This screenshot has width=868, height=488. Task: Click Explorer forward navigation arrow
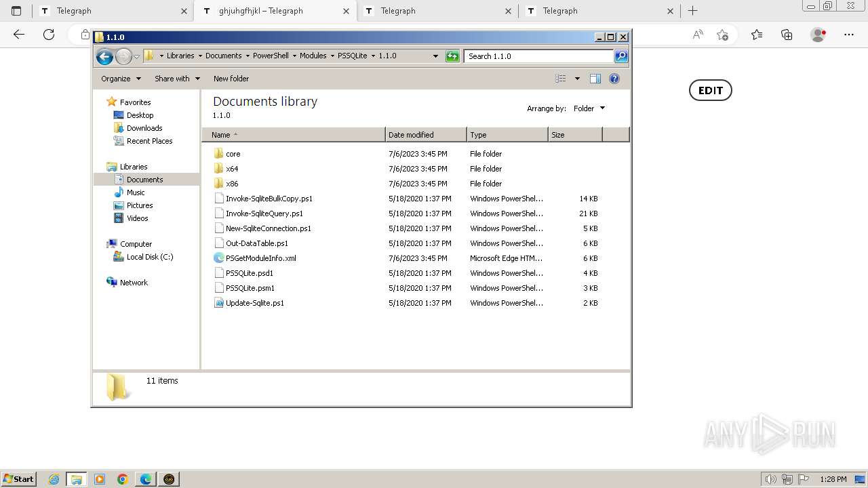123,56
